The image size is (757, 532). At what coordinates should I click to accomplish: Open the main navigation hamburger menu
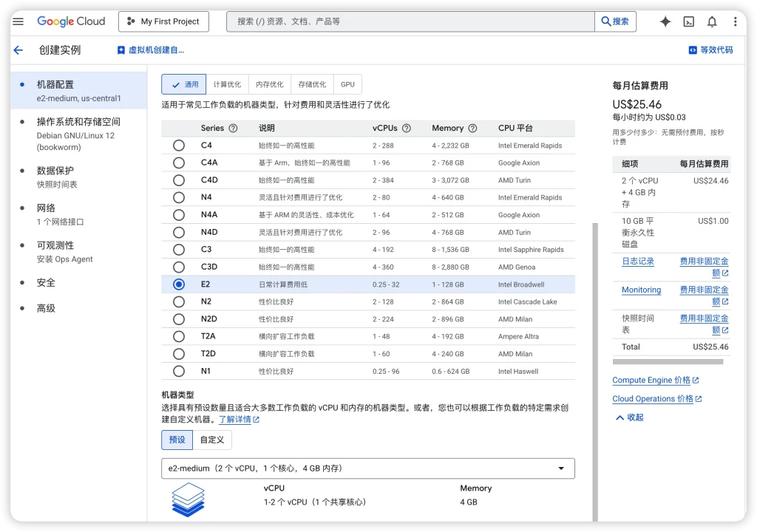pos(18,21)
